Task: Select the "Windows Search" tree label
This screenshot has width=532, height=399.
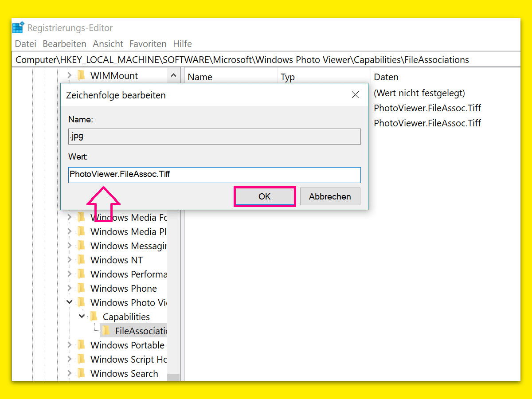Action: pos(124,373)
